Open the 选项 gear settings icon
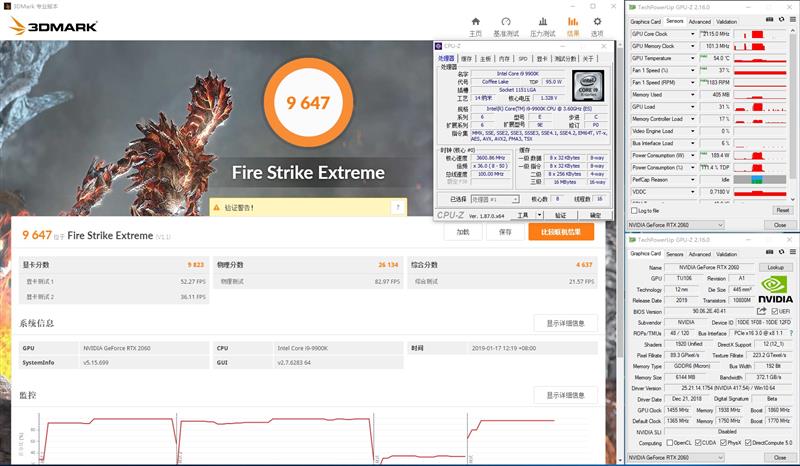This screenshot has height=466, width=800. click(x=598, y=21)
